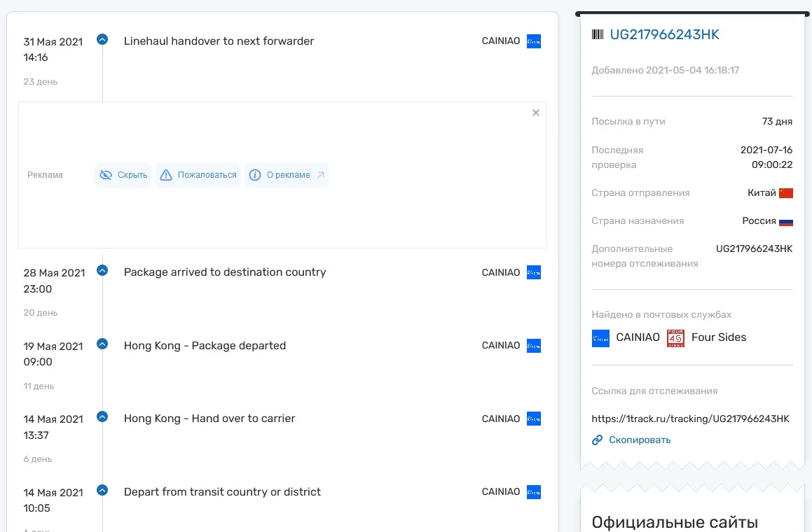Click '19 Мая 2021' date
The image size is (812, 532).
click(53, 346)
